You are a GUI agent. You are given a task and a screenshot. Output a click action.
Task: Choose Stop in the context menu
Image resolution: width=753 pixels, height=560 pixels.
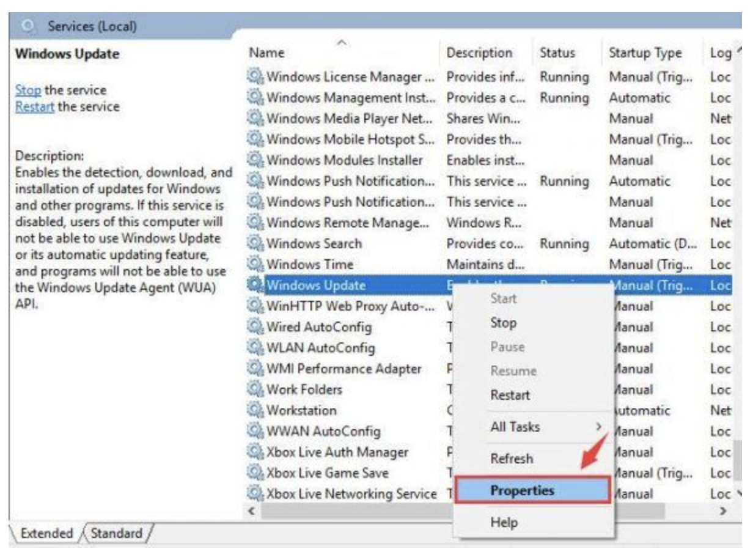pos(503,323)
